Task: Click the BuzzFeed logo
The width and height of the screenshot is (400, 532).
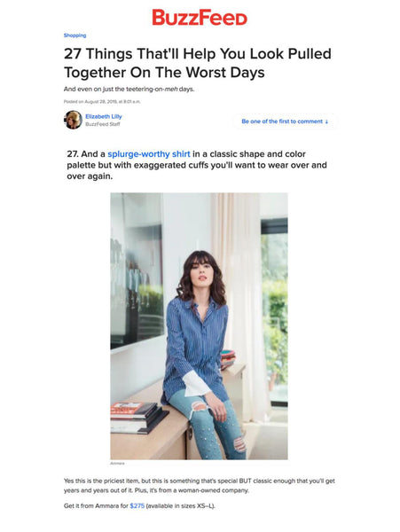Action: 200,18
